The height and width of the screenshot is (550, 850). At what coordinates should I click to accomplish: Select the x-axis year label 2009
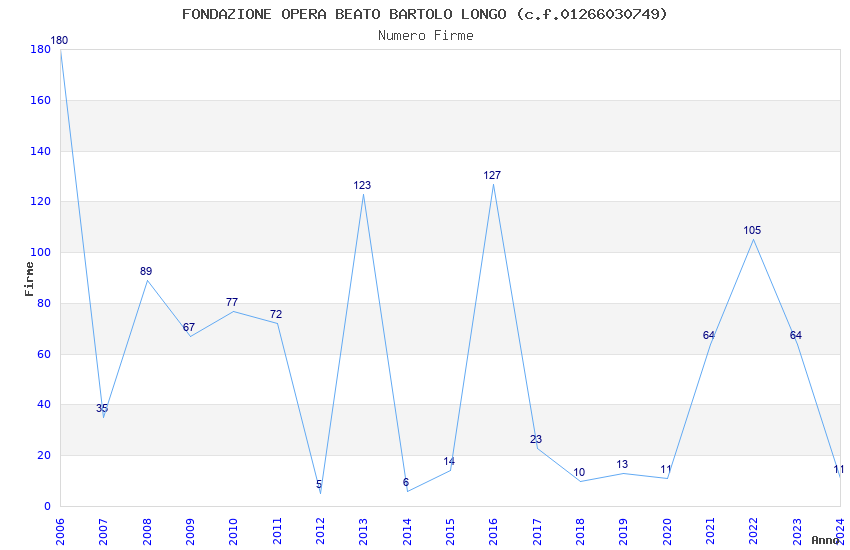tap(190, 531)
